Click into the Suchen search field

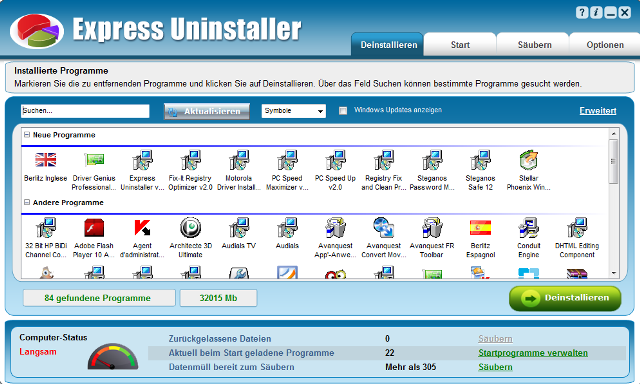[85, 111]
